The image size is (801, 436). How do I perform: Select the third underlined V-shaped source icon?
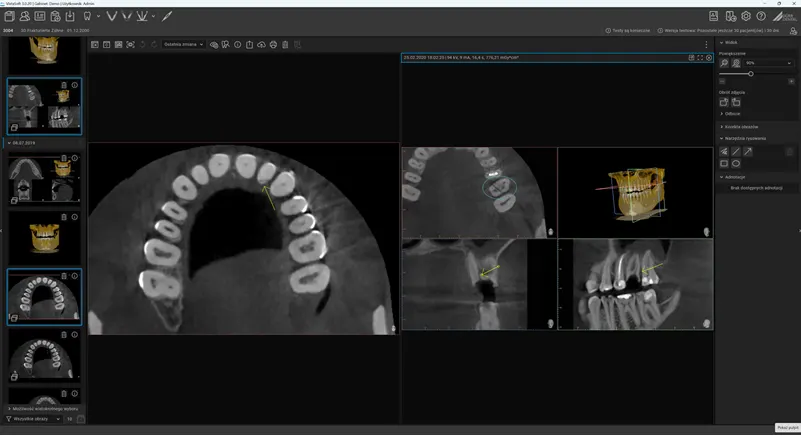142,16
